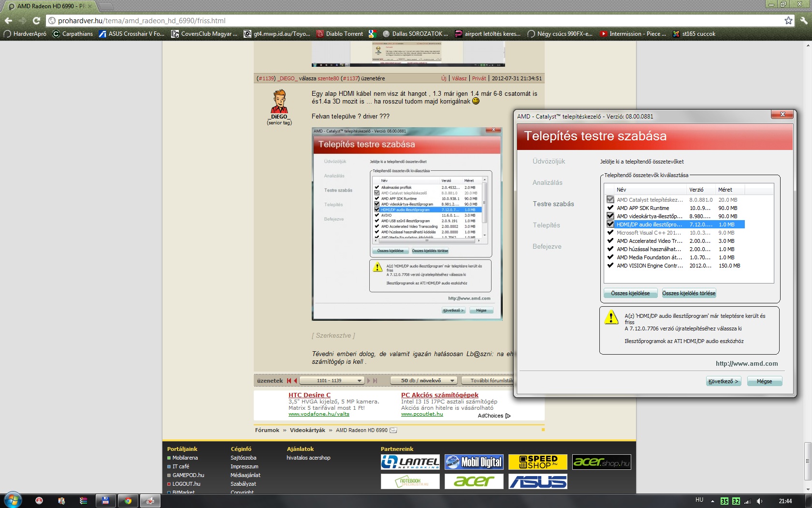Screen dimensions: 812x508
Task: Open the ASUS Crosshair V bookmark
Action: 131,34
